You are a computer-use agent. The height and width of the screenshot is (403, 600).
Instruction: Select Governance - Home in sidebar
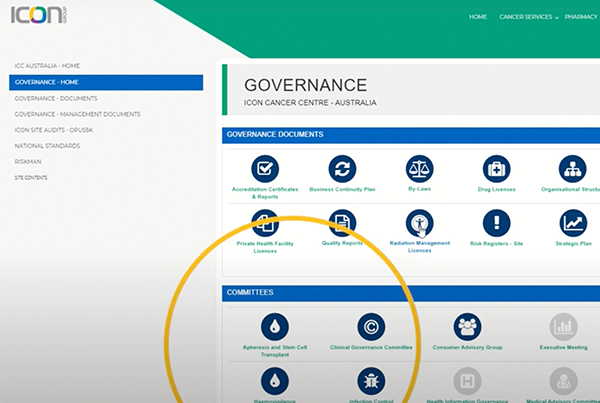point(106,82)
